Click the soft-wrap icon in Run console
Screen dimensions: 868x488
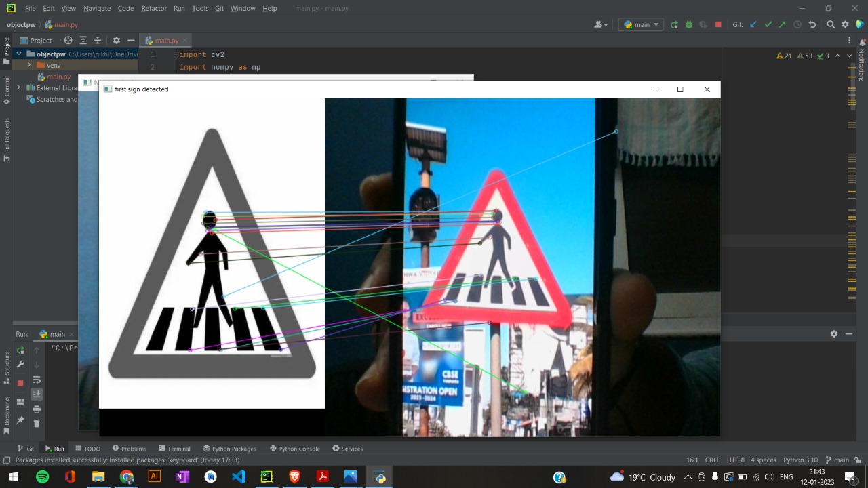coord(37,380)
